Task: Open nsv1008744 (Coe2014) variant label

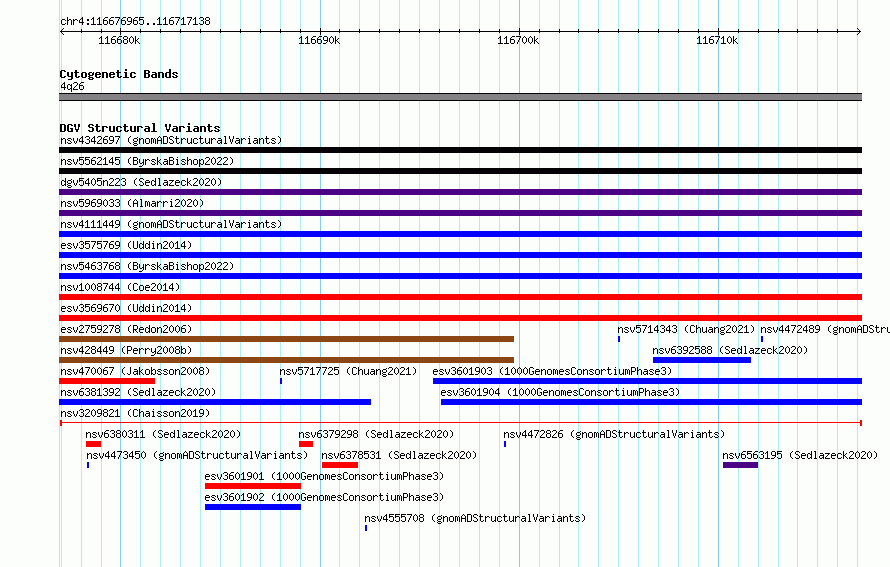Action: click(120, 287)
